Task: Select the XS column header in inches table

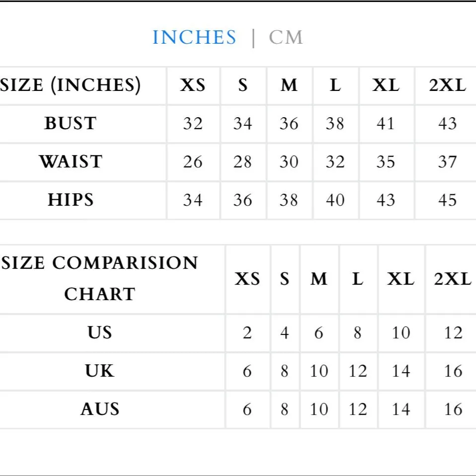Action: (192, 85)
